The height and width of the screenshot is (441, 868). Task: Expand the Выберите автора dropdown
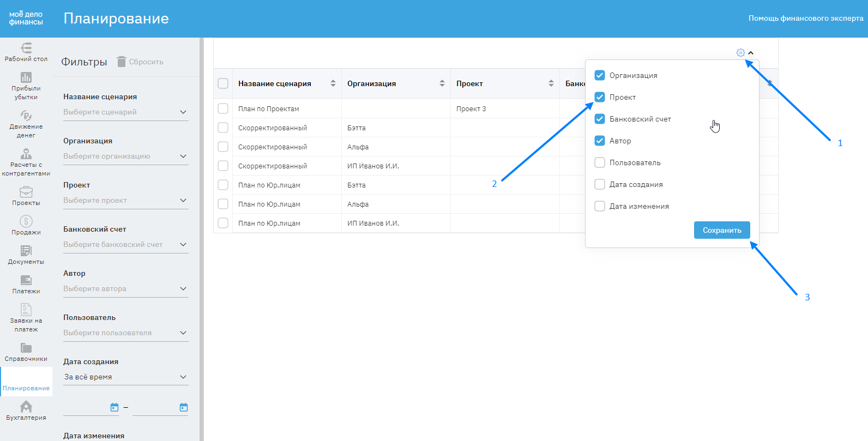pos(126,289)
